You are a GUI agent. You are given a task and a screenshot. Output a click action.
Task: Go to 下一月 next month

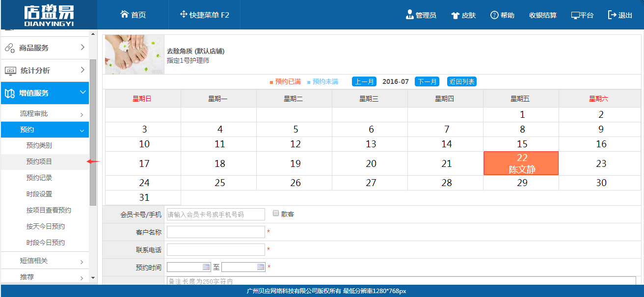click(427, 81)
